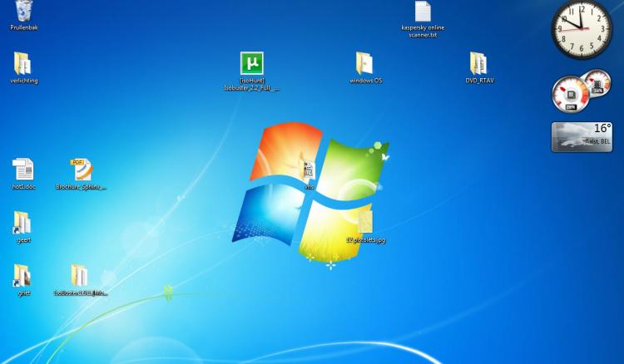Image resolution: width=624 pixels, height=364 pixels.
Task: Select the folder shortcut below geert
Action: tap(22, 276)
